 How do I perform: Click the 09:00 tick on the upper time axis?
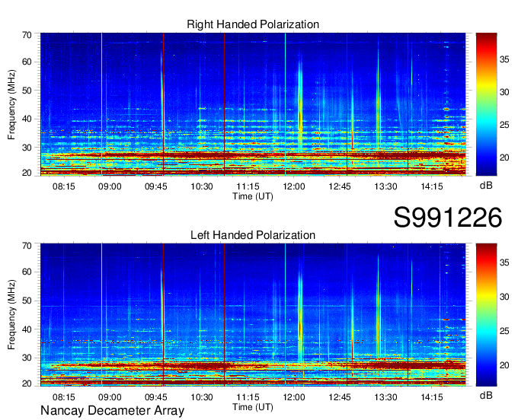click(x=110, y=186)
